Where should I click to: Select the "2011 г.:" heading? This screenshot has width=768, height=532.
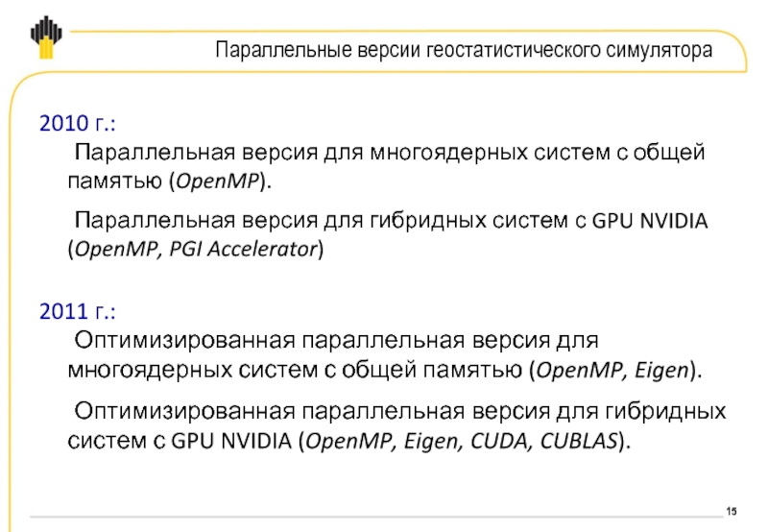tap(78, 311)
